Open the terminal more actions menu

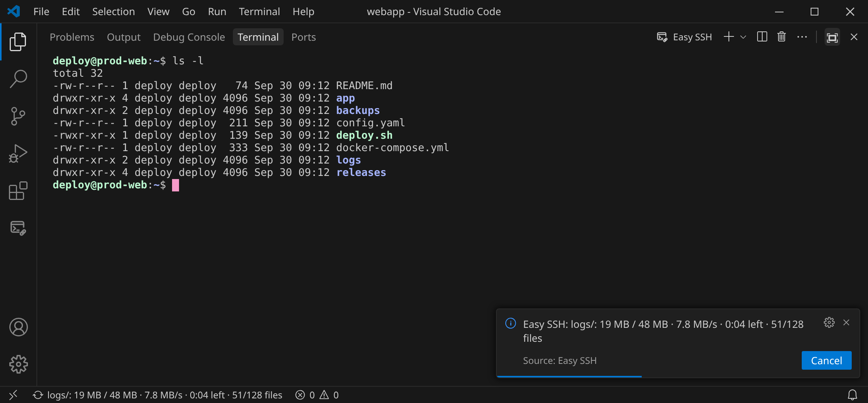[x=802, y=37]
